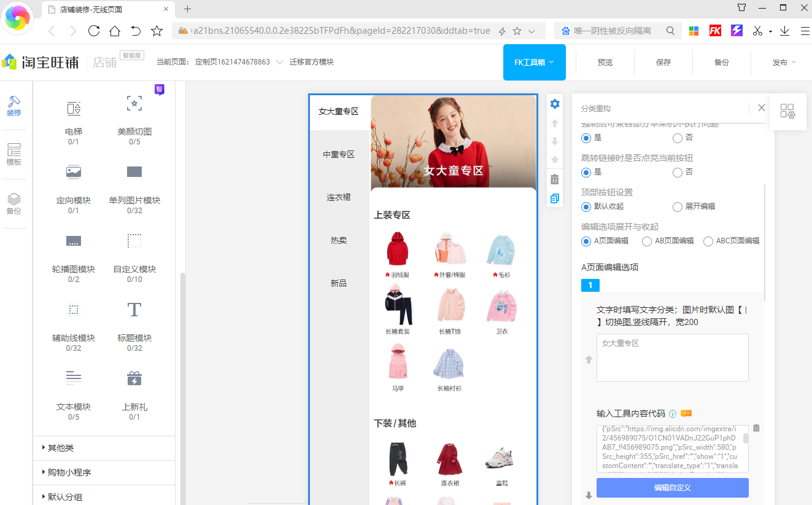812x505 pixels.
Task: Open the 装修 decoration sidebar tab
Action: tap(14, 106)
